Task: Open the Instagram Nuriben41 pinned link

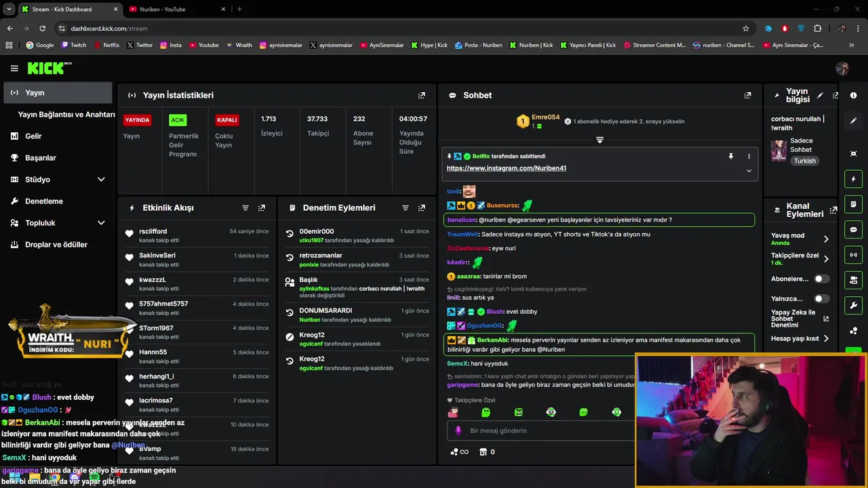Action: [x=507, y=168]
